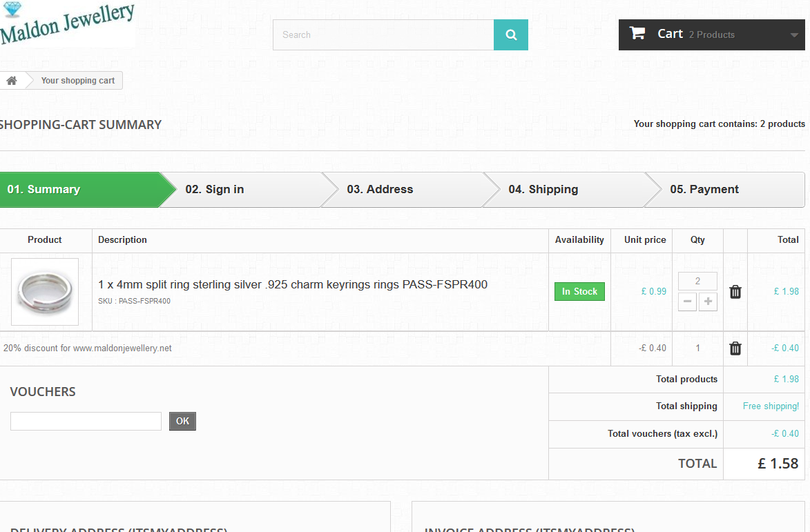Click the Availability column header

point(579,240)
